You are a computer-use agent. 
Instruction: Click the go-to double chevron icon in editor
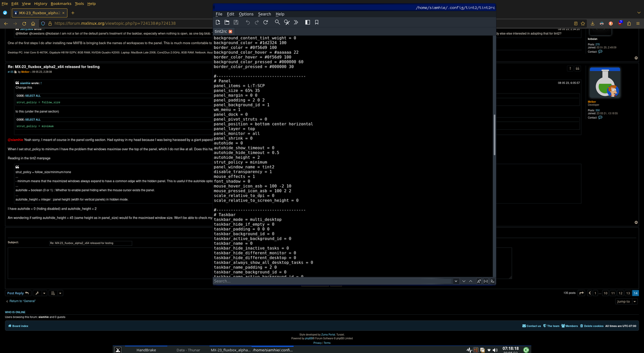pyautogui.click(x=296, y=22)
